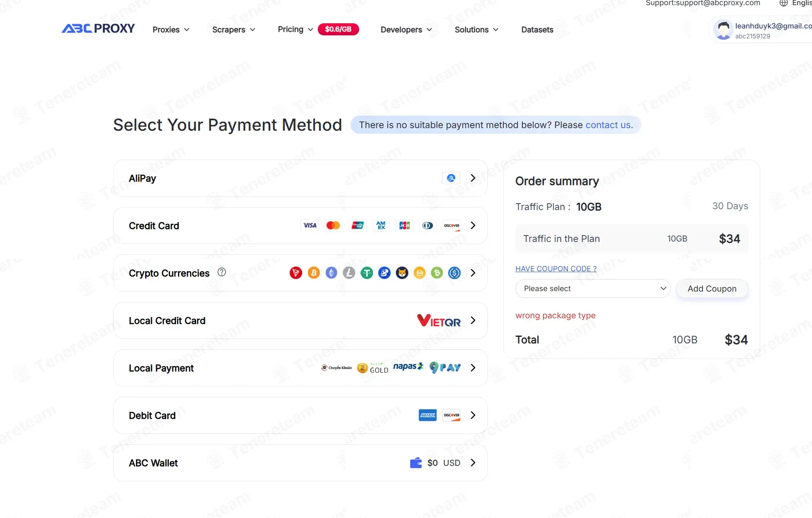The image size is (812, 518).
Task: Open the Datasets menu item
Action: click(x=537, y=30)
